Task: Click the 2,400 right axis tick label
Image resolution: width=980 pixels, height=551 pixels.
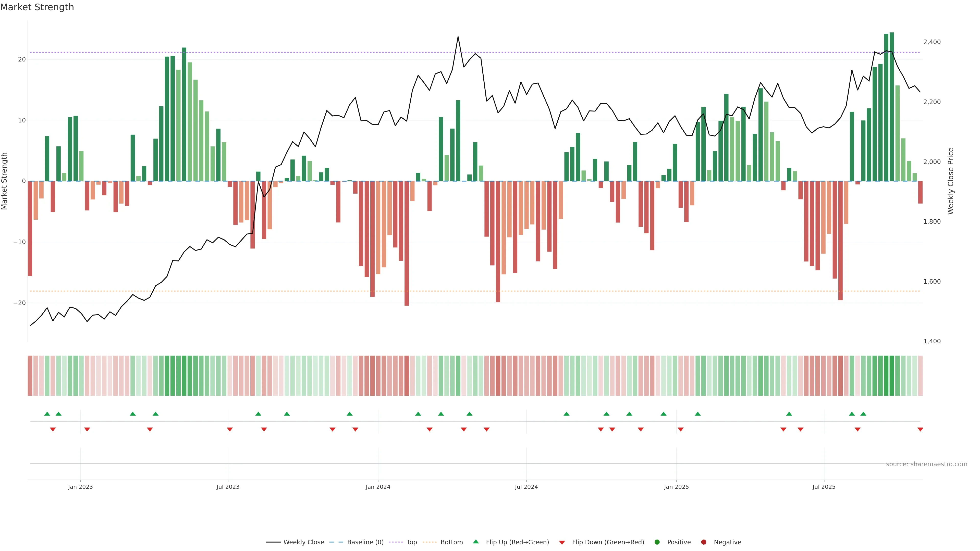Action: 932,42
